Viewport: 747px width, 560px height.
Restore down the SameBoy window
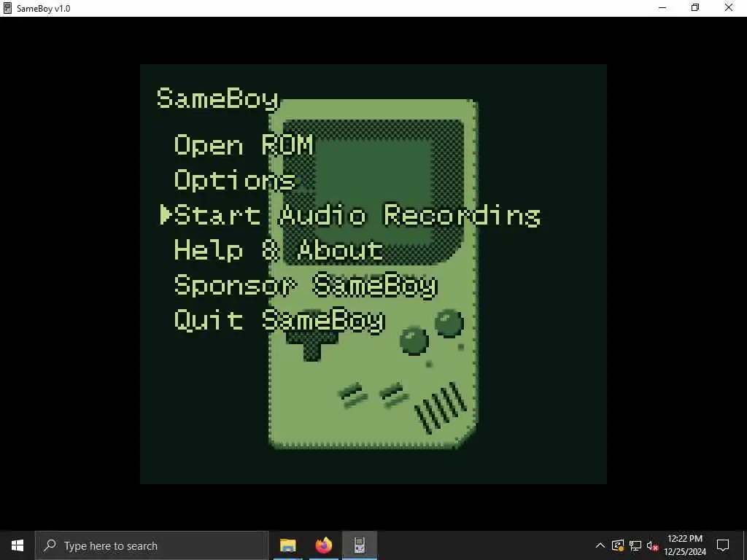(695, 8)
